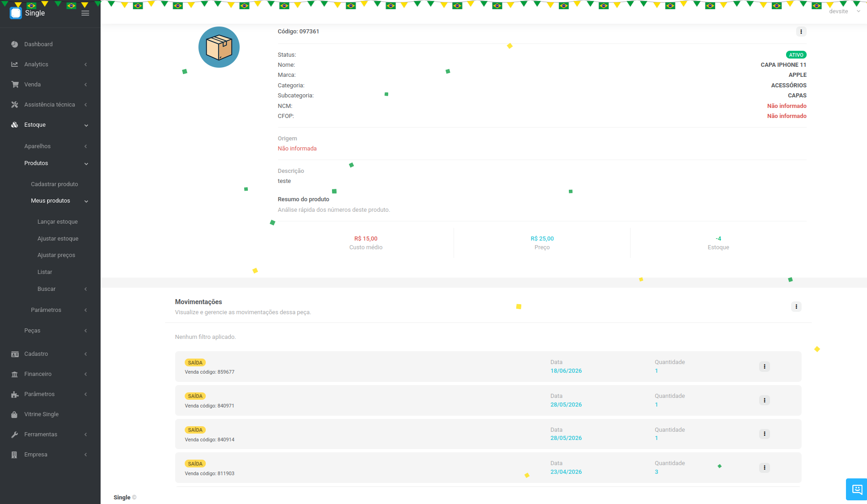Click the 28/05/2026 date of sale 840971
This screenshot has width=867, height=504.
pos(566,405)
